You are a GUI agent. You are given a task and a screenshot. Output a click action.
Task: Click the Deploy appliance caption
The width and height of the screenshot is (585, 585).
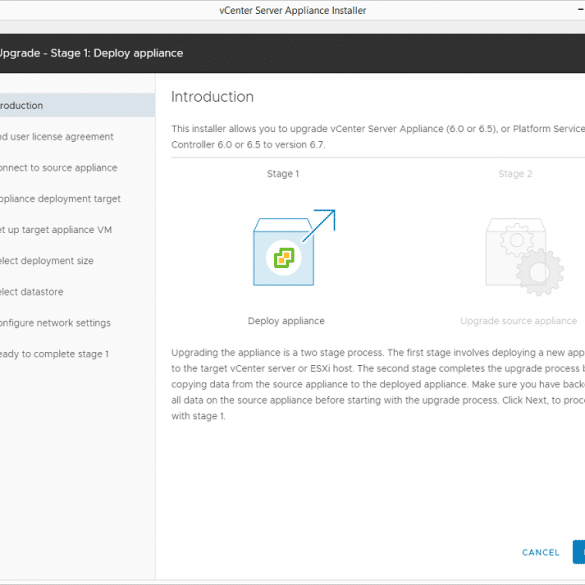click(286, 321)
